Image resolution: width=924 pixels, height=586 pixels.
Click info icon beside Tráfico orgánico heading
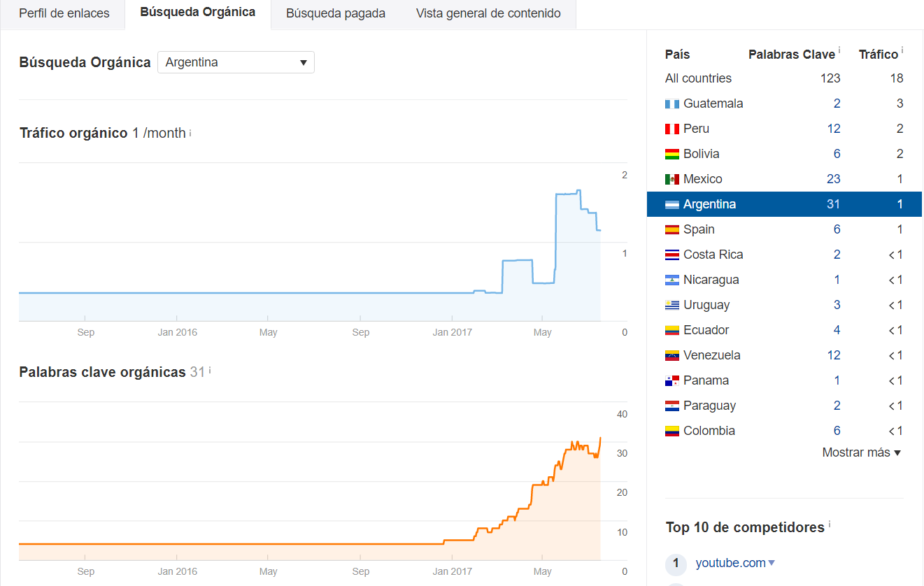point(190,132)
